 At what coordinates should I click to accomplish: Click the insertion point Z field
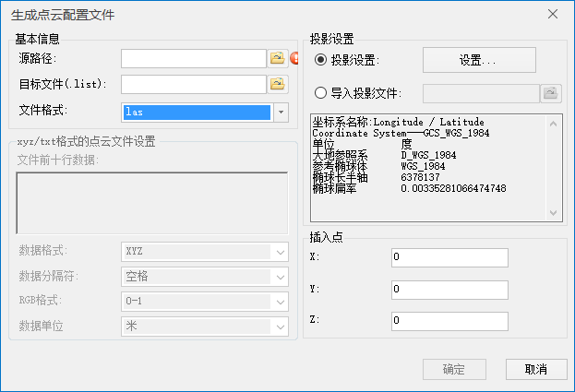tap(449, 321)
